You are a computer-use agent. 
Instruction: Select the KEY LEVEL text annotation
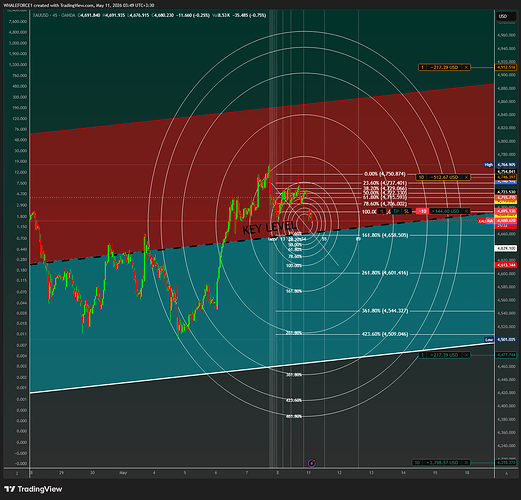coord(269,228)
